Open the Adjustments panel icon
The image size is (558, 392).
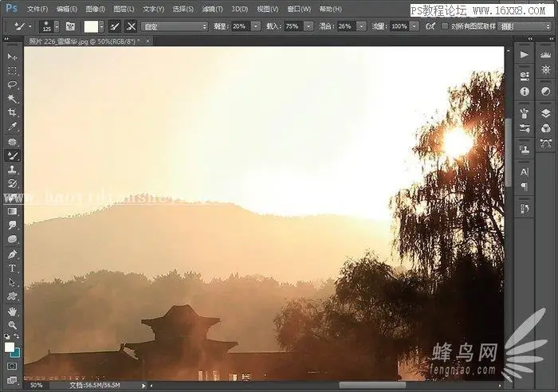pyautogui.click(x=545, y=92)
